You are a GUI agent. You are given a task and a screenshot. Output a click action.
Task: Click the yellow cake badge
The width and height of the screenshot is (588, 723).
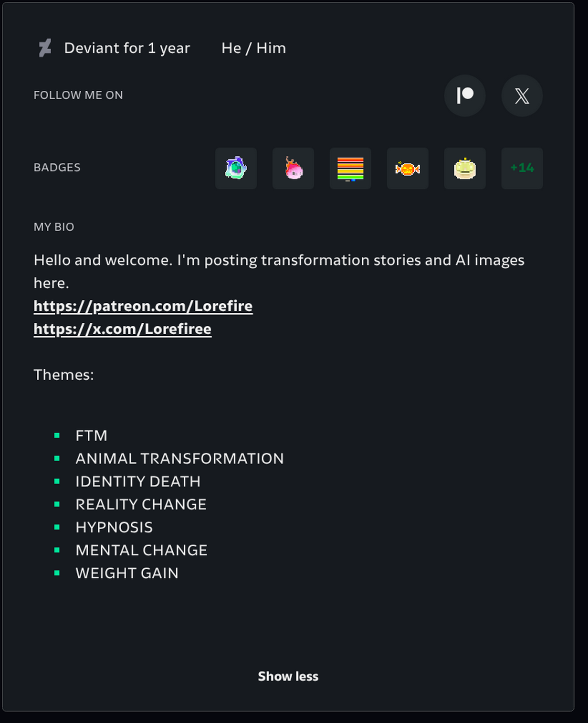[465, 168]
